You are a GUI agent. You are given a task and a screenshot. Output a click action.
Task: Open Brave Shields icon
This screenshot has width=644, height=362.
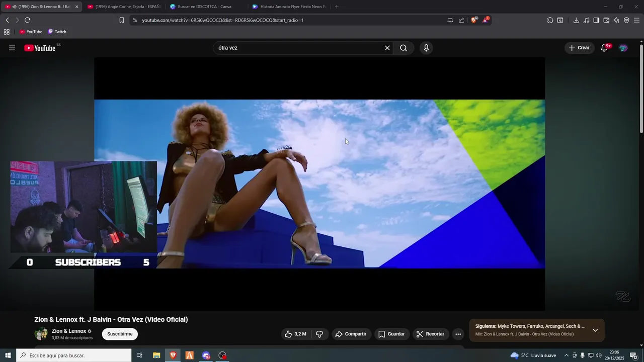(474, 20)
